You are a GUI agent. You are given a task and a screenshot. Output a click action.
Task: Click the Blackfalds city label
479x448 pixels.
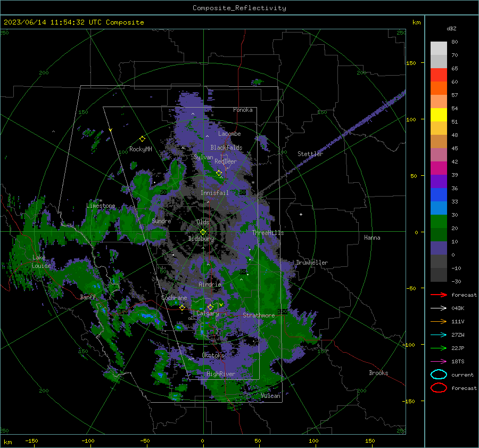coord(226,148)
